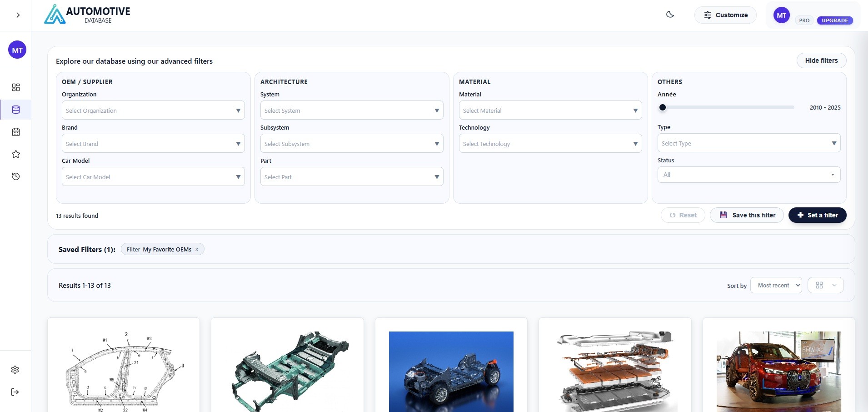Open the green chassis platform thumbnail
The image size is (868, 412).
pyautogui.click(x=287, y=372)
